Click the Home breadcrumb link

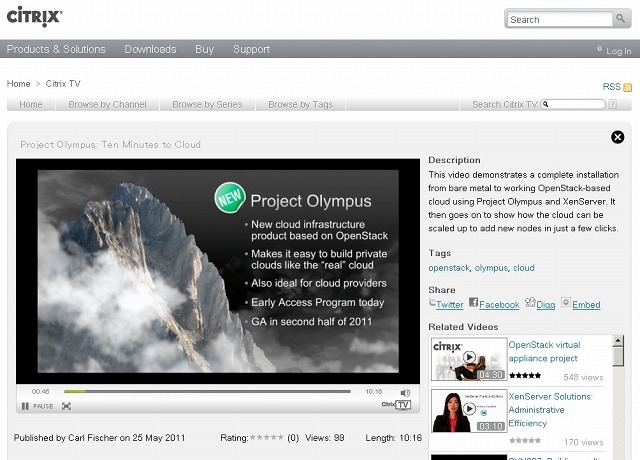tap(18, 84)
